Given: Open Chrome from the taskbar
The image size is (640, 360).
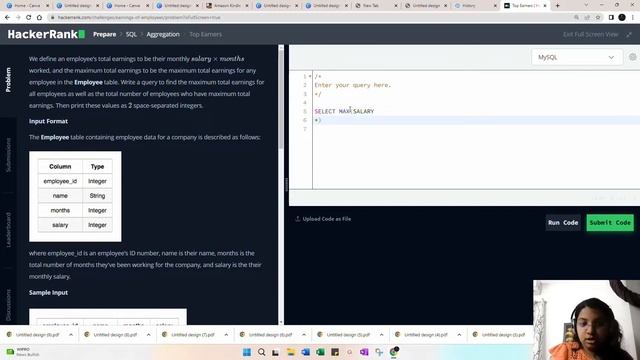Looking at the screenshot, I should (393, 352).
